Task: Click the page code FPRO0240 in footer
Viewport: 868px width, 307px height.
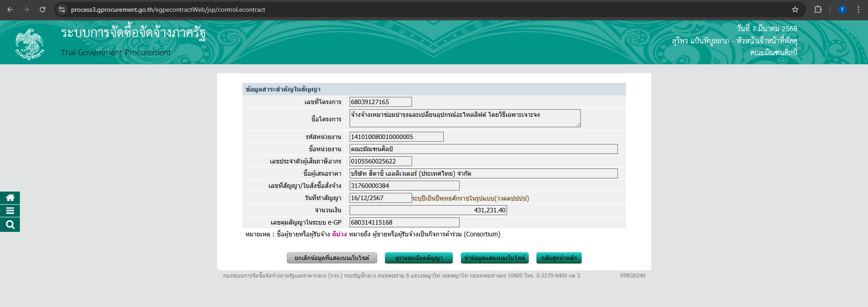Action: pyautogui.click(x=633, y=276)
